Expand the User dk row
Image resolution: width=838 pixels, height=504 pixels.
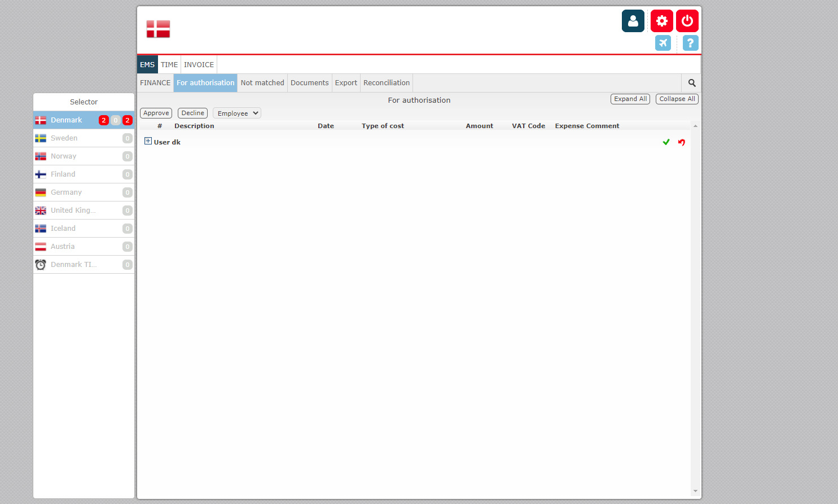coord(148,141)
